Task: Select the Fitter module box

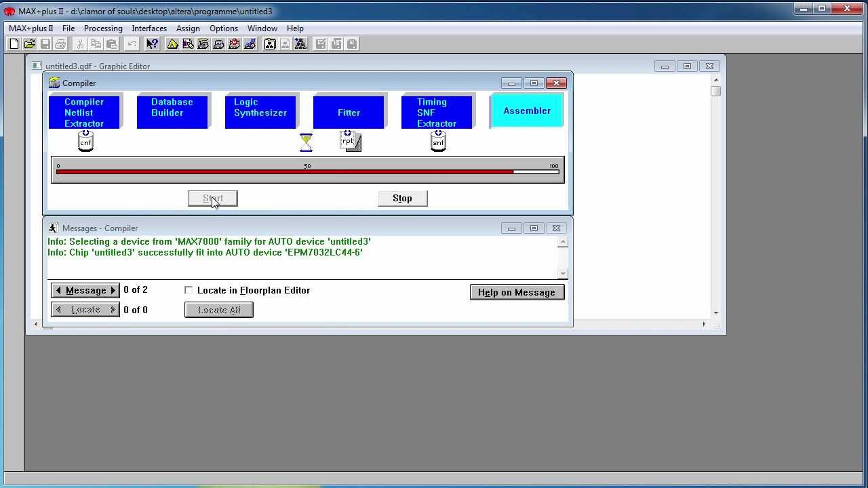Action: [349, 113]
